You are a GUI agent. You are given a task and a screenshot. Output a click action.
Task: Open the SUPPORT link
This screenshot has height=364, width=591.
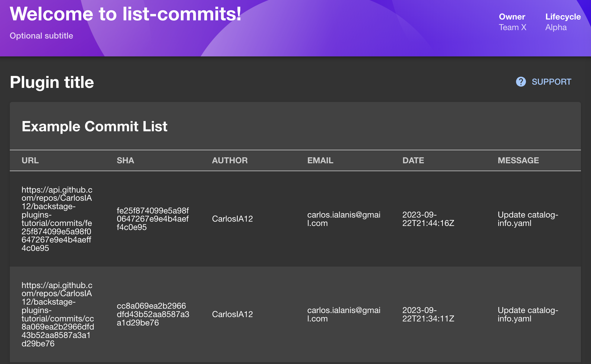pos(544,82)
